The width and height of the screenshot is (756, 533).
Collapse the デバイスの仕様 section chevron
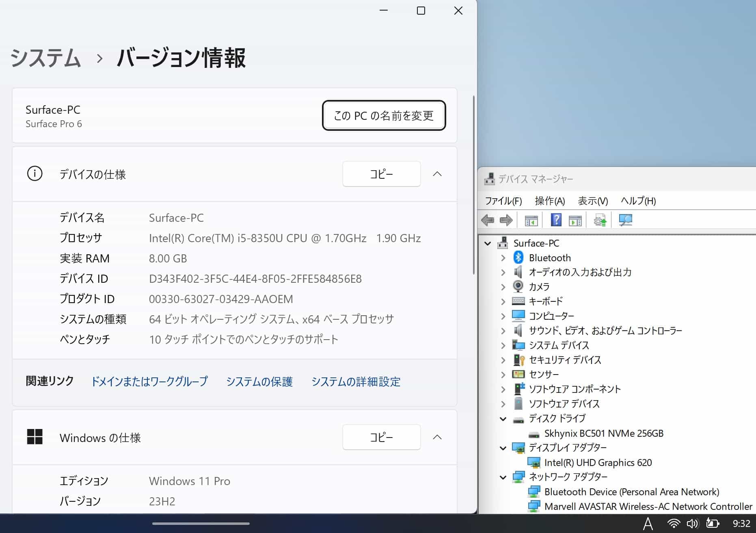click(437, 174)
